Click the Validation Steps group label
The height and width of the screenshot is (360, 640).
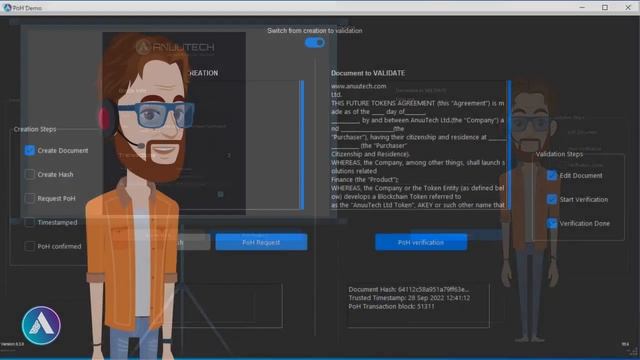(x=559, y=154)
